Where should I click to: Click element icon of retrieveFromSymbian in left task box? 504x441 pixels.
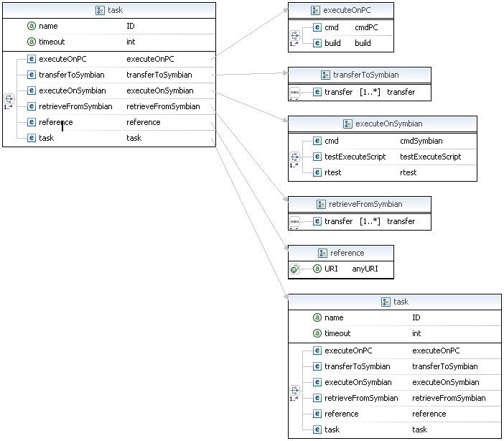pos(31,106)
